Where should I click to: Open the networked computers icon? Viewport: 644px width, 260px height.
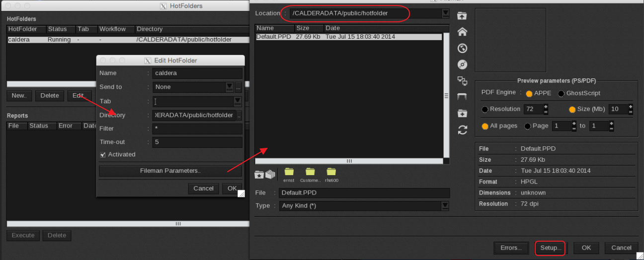point(462,80)
